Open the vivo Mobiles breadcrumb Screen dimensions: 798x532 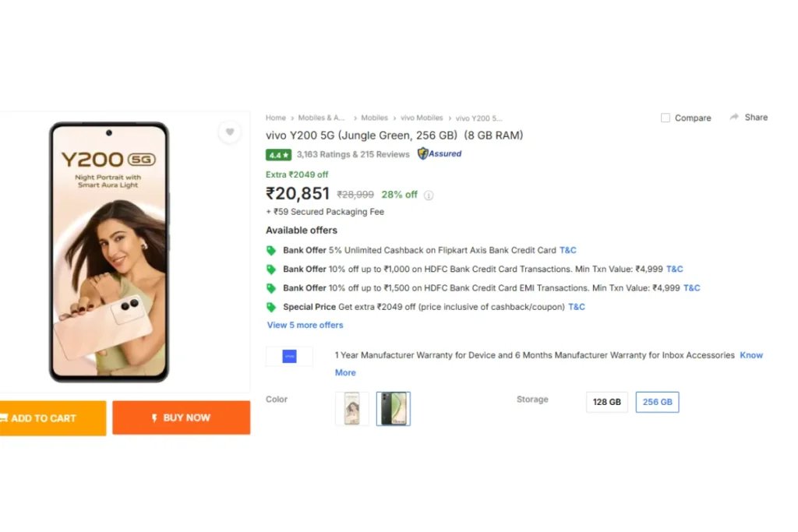click(422, 118)
